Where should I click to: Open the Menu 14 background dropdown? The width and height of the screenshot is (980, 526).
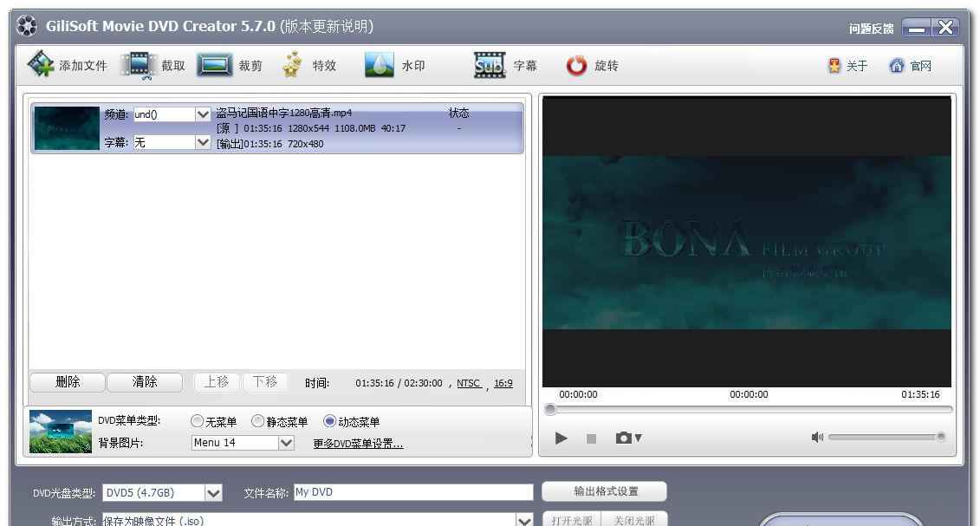(286, 443)
